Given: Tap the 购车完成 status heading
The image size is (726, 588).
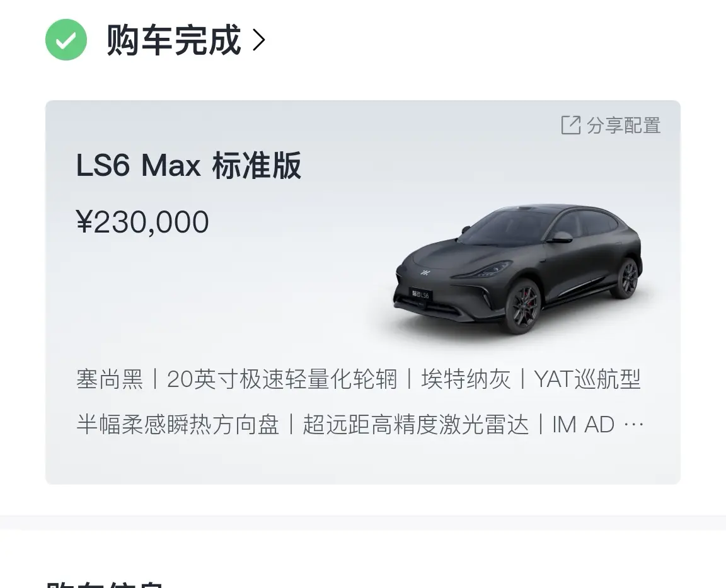Looking at the screenshot, I should [x=174, y=40].
